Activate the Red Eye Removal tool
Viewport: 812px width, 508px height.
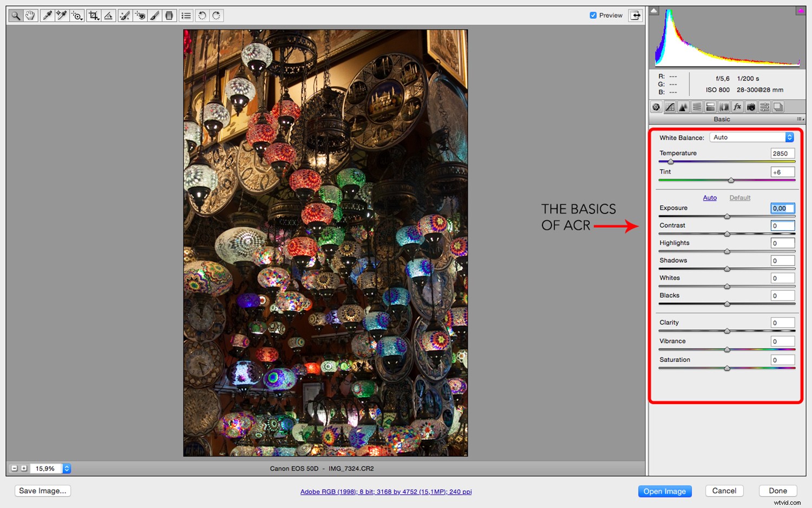point(140,15)
